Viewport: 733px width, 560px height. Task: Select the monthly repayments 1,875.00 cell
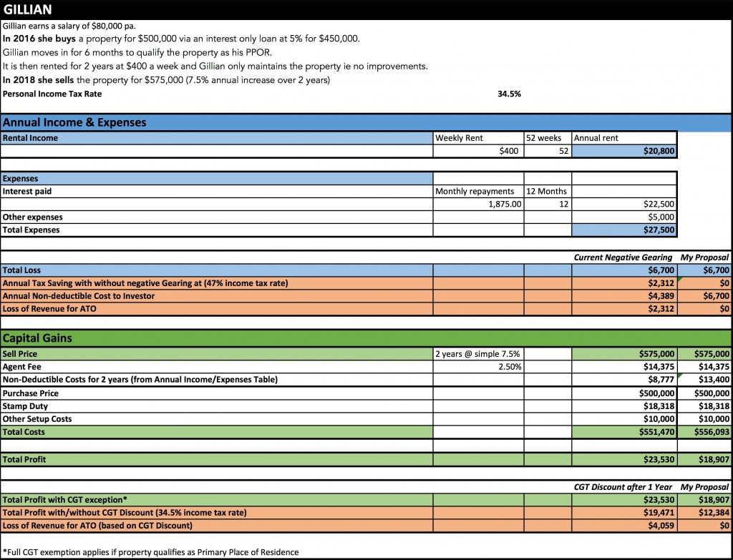[478, 204]
